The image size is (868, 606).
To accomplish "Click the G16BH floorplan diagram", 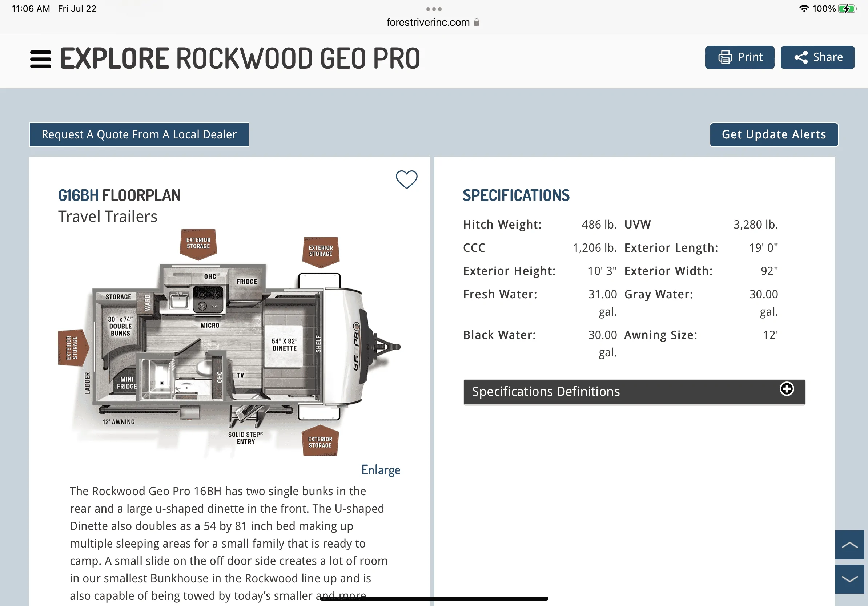I will (229, 343).
